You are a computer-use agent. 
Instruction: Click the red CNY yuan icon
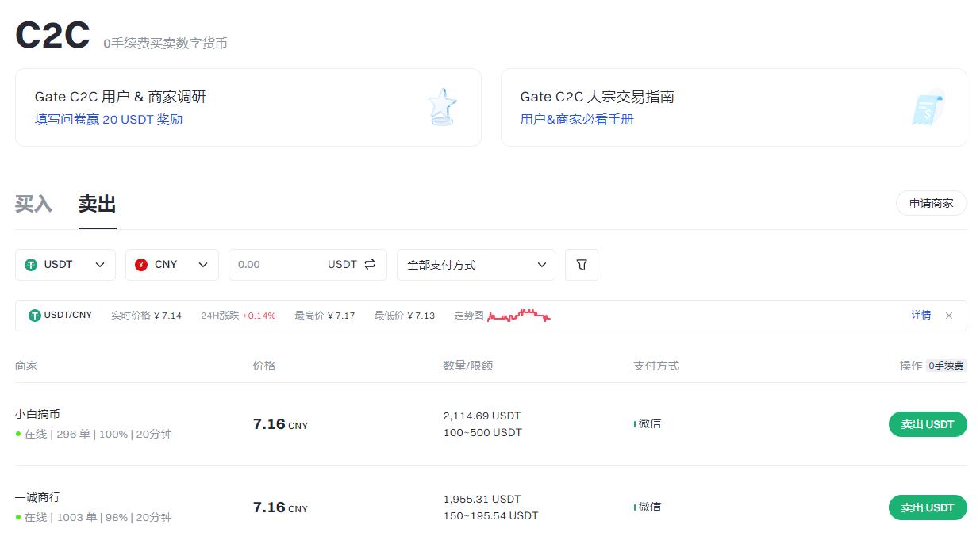(141, 265)
